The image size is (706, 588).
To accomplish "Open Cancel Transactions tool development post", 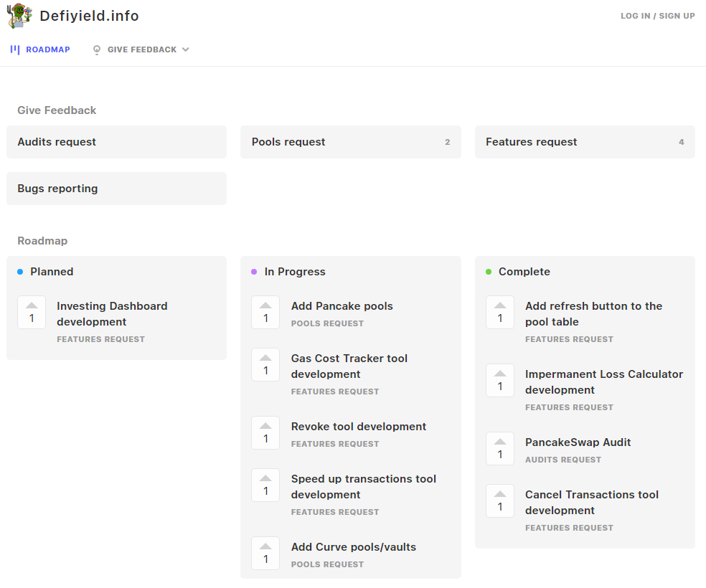I will (592, 503).
